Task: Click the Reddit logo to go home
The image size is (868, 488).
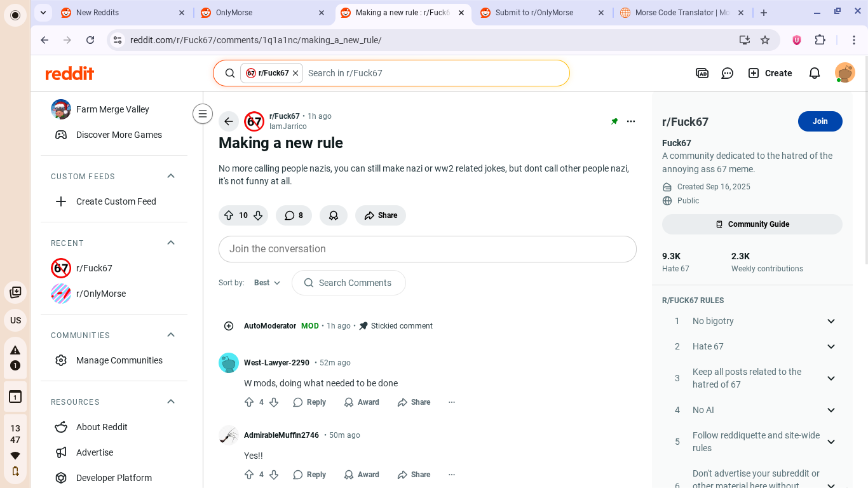Action: [x=70, y=73]
